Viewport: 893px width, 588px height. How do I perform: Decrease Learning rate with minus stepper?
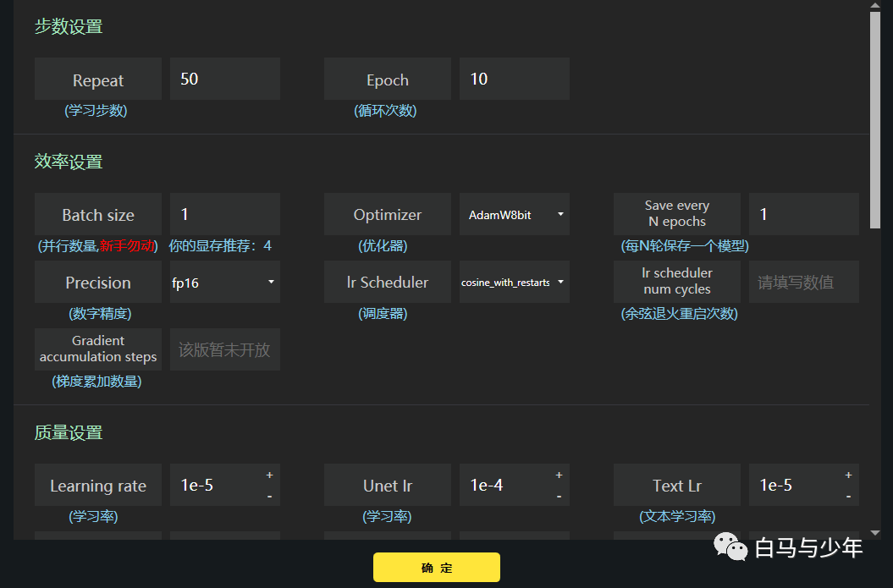[x=269, y=497]
